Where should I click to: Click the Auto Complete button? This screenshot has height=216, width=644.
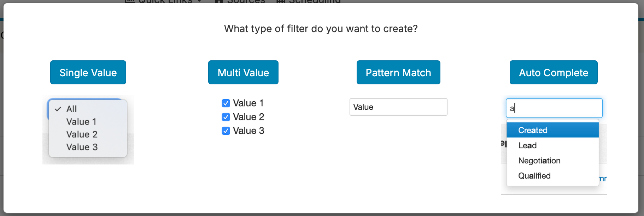click(553, 72)
